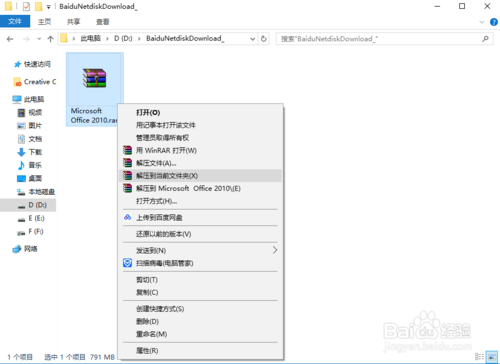Open the recent locations dropdown arrow
The height and width of the screenshot is (364, 500).
(x=39, y=39)
